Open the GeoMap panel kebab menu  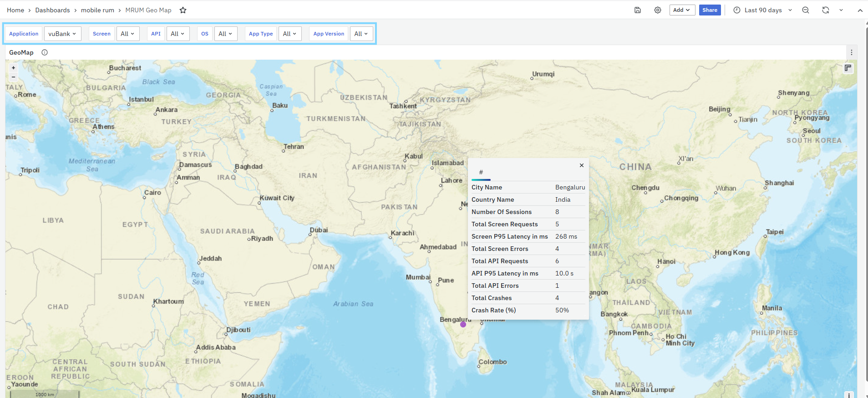[852, 52]
